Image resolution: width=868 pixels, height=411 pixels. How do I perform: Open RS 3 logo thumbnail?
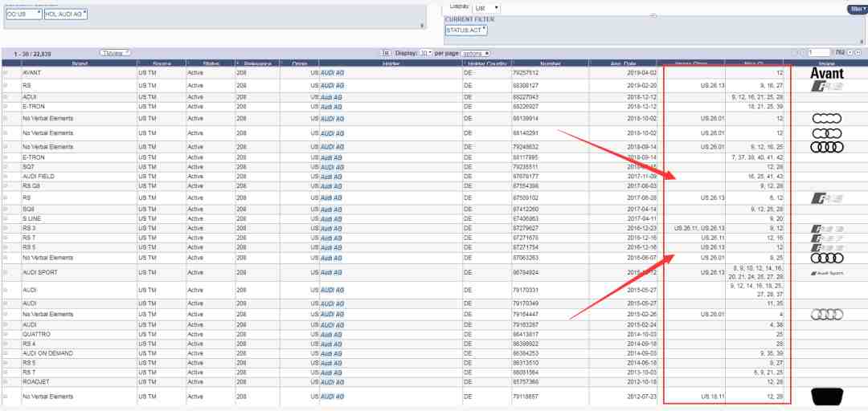click(x=826, y=229)
